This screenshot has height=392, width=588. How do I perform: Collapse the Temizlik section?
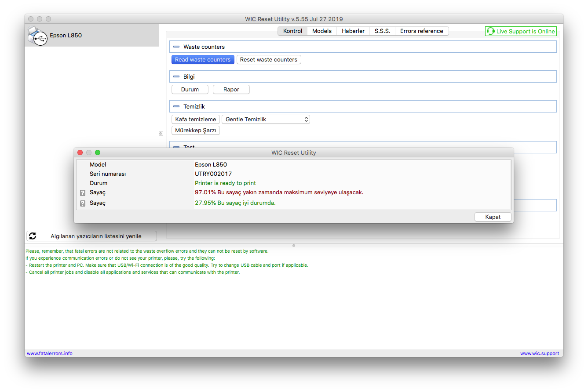point(176,106)
